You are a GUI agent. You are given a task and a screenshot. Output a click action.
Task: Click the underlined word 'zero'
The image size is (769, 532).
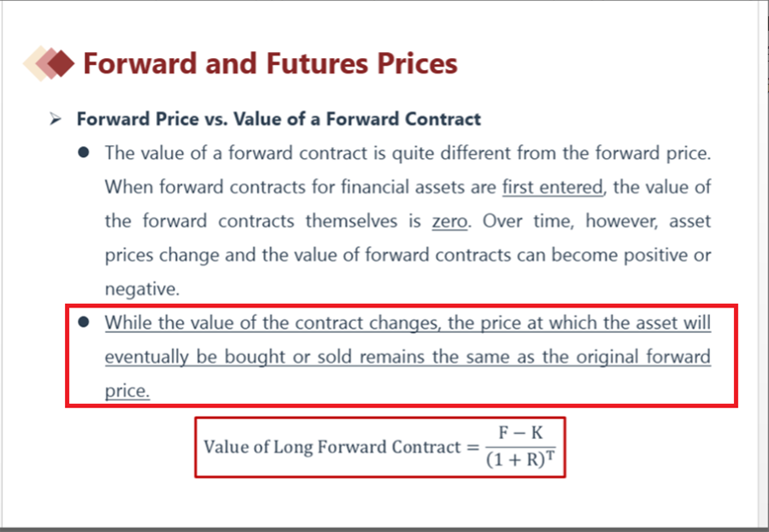(449, 221)
